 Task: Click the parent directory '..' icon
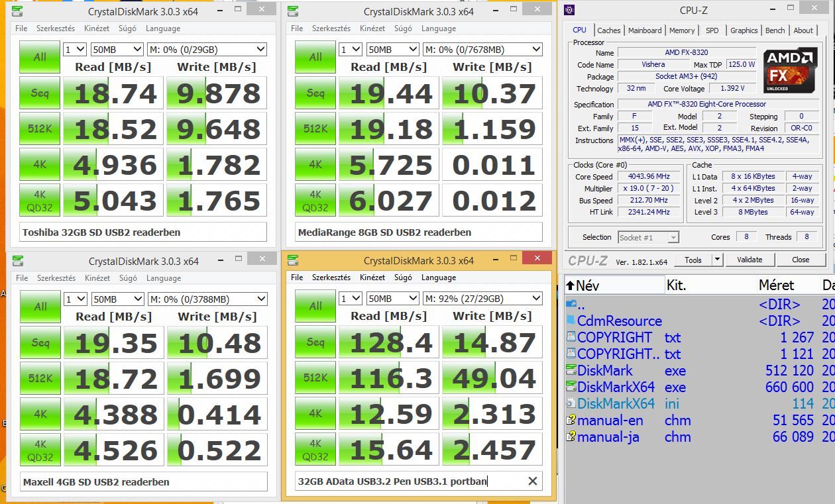571,304
